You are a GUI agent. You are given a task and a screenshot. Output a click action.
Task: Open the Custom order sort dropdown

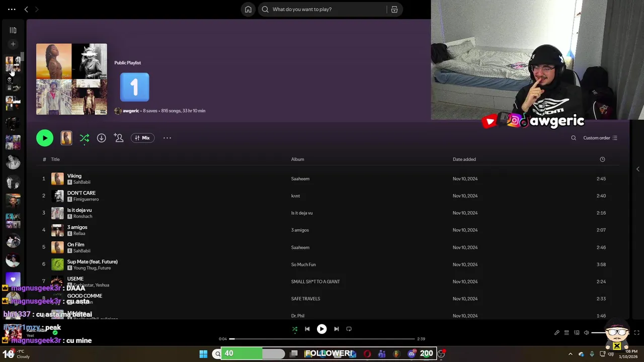(600, 138)
